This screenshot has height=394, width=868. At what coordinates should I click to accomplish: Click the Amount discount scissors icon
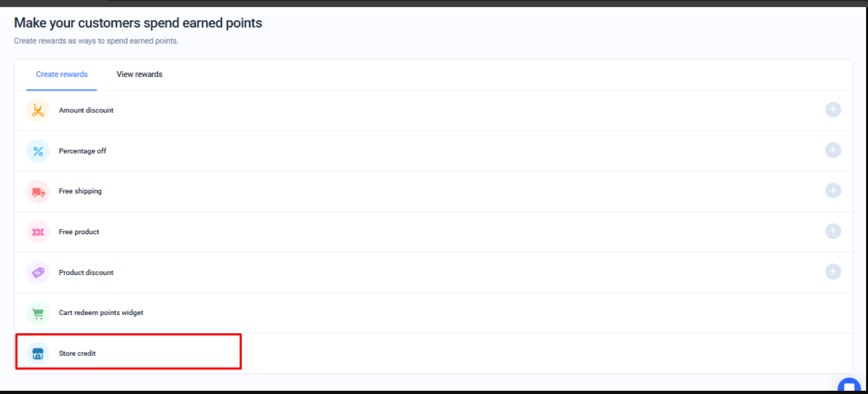coord(38,110)
